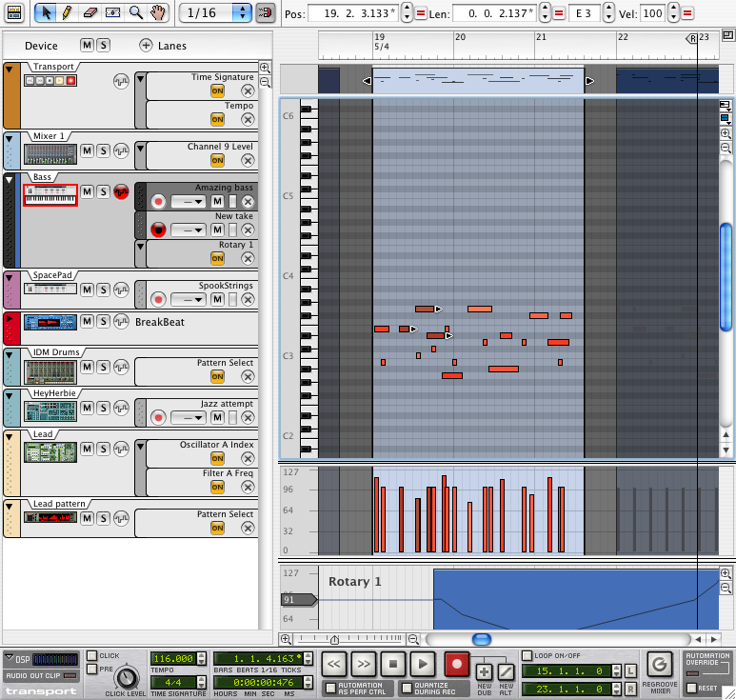Click the horizontal zoom slider handle
The height and width of the screenshot is (700, 736).
tap(334, 639)
